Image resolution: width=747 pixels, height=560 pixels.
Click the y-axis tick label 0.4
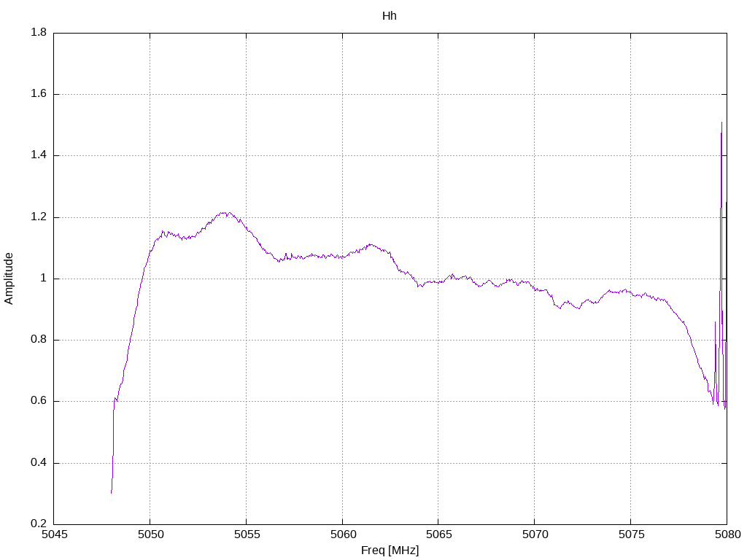39,462
